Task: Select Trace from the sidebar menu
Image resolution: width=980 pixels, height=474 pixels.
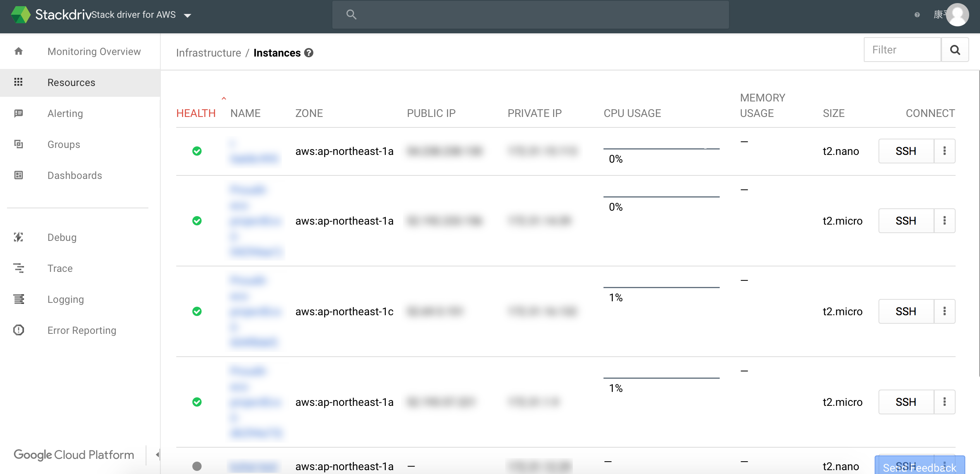Action: (18, 268)
